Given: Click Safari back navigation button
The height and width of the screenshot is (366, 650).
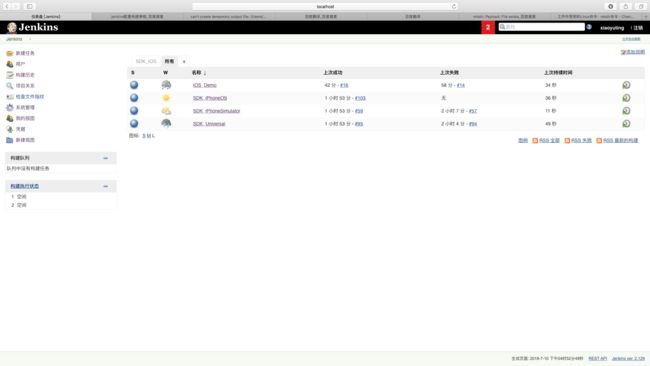Looking at the screenshot, I should 7,6.
